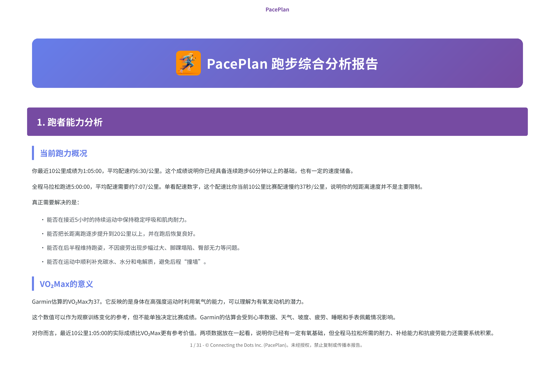
Task: Click the orange PacePlan runner logo icon
Action: pyautogui.click(x=188, y=63)
